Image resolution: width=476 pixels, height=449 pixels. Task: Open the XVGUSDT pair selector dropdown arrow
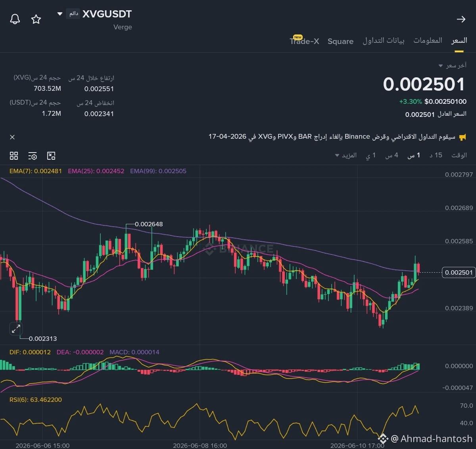point(60,14)
